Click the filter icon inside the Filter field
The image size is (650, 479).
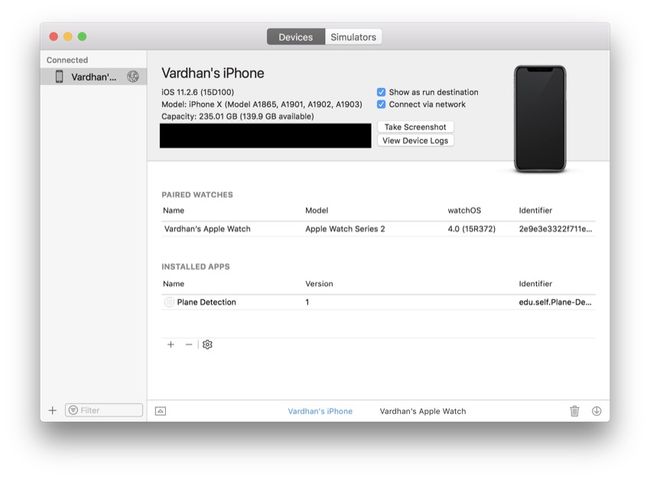pos(73,410)
